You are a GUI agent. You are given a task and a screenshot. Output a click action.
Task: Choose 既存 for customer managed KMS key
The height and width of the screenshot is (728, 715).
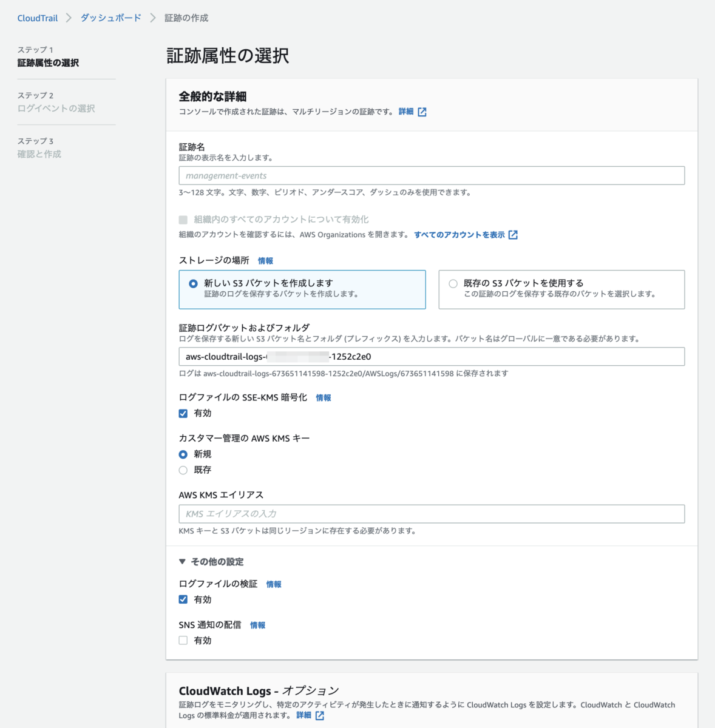(x=183, y=470)
